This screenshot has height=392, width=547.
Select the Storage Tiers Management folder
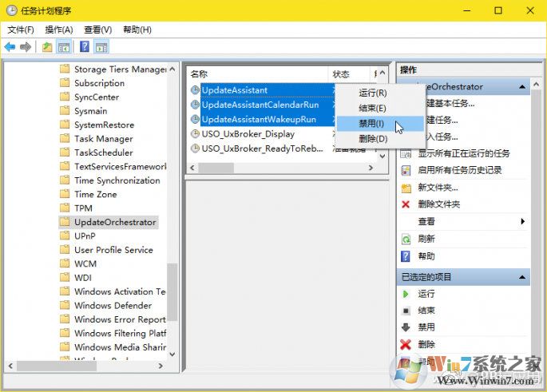coord(121,69)
